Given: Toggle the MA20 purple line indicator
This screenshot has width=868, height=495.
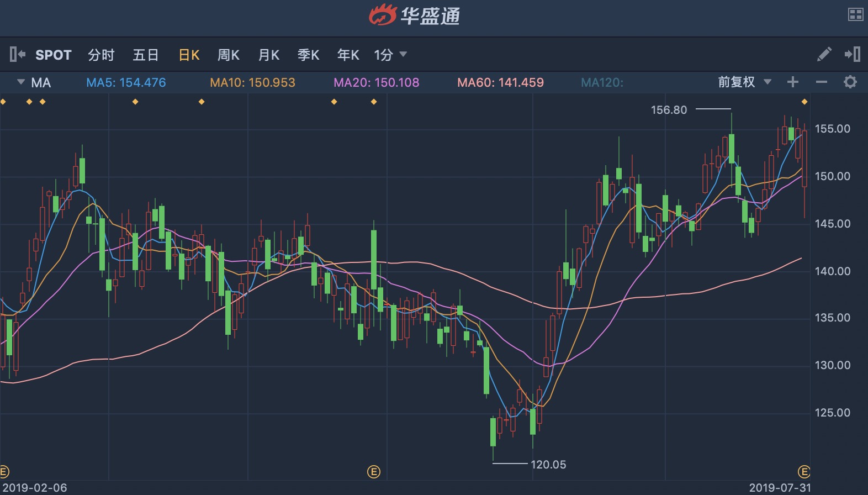Looking at the screenshot, I should coord(376,83).
